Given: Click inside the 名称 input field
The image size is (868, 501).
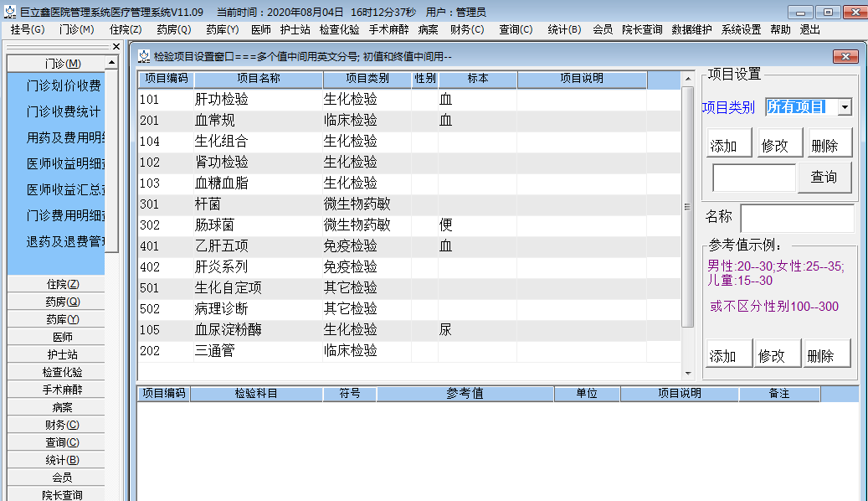Looking at the screenshot, I should coord(797,217).
